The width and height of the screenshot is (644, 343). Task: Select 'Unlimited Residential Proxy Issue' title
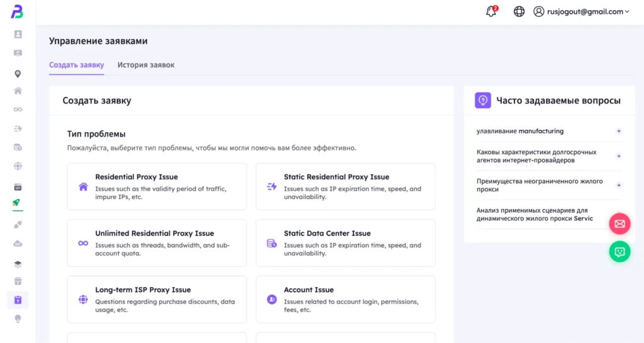pyautogui.click(x=155, y=233)
